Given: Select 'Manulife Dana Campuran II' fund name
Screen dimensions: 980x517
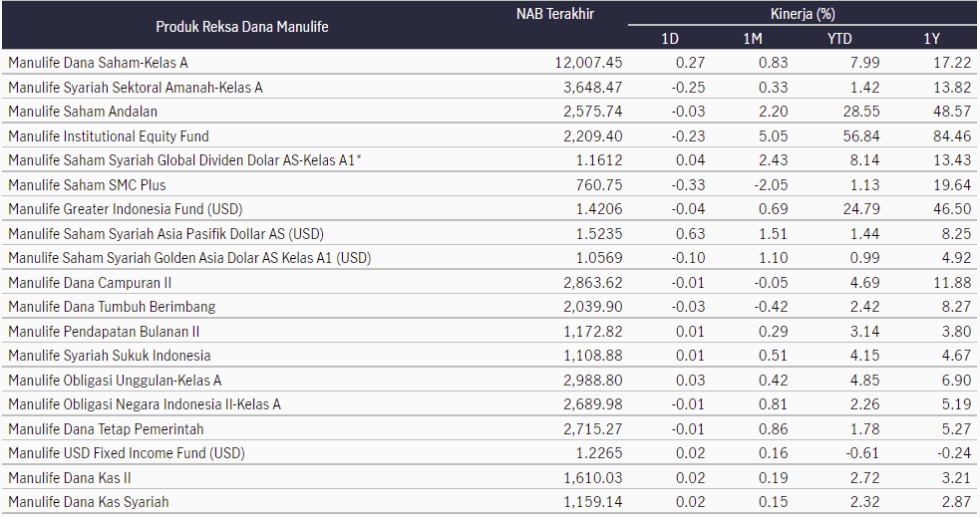Looking at the screenshot, I should (90, 283).
